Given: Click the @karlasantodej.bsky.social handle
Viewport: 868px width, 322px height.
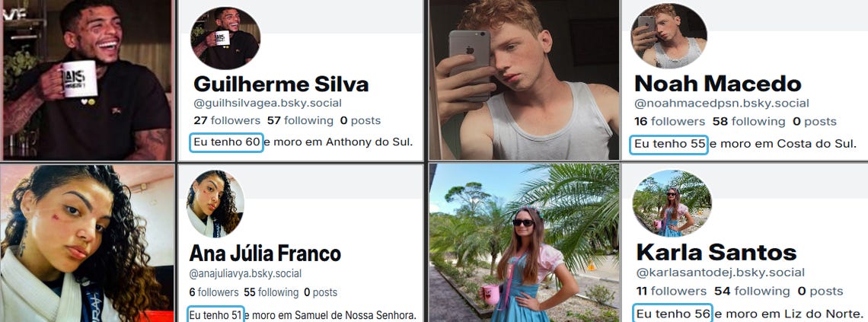Looking at the screenshot, I should [x=720, y=273].
